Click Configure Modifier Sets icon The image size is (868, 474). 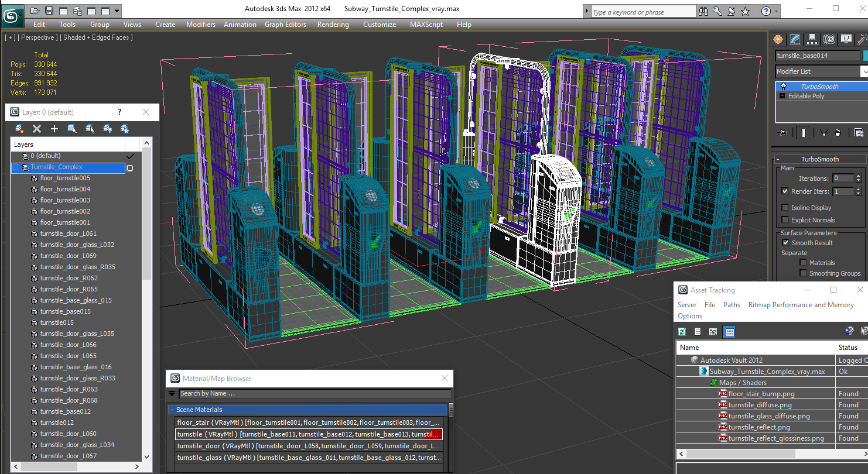point(859,133)
